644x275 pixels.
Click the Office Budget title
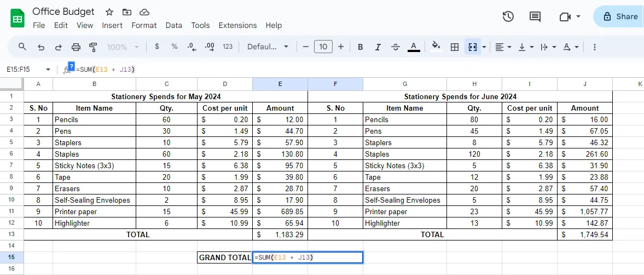pos(63,12)
